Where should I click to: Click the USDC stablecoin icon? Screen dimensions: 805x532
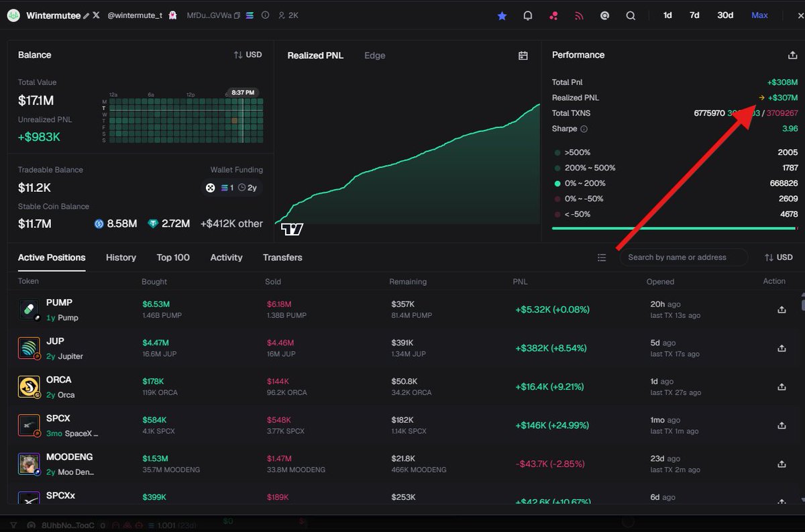pyautogui.click(x=99, y=224)
